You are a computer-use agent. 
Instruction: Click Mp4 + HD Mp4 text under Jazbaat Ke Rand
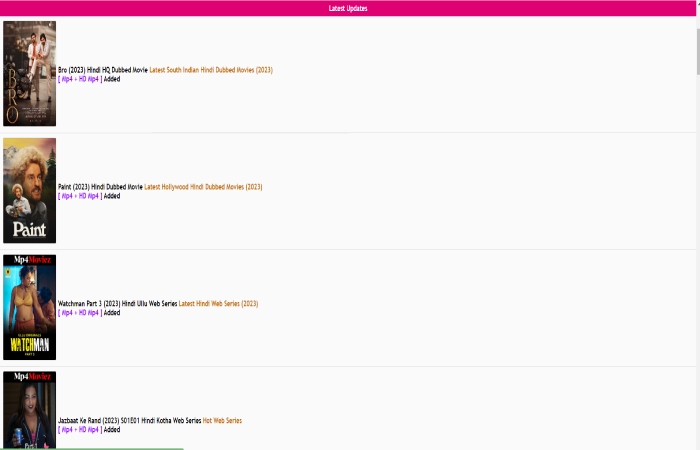(x=80, y=430)
